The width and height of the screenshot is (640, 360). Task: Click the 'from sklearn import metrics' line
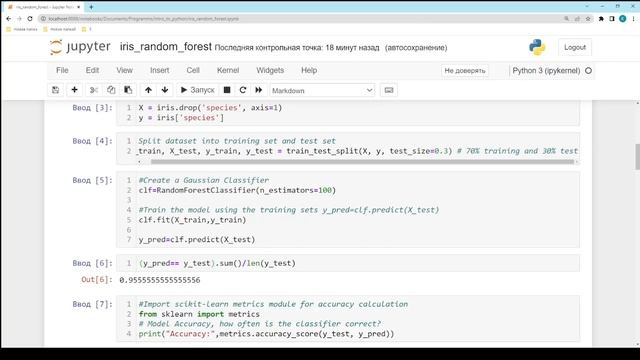(199, 314)
